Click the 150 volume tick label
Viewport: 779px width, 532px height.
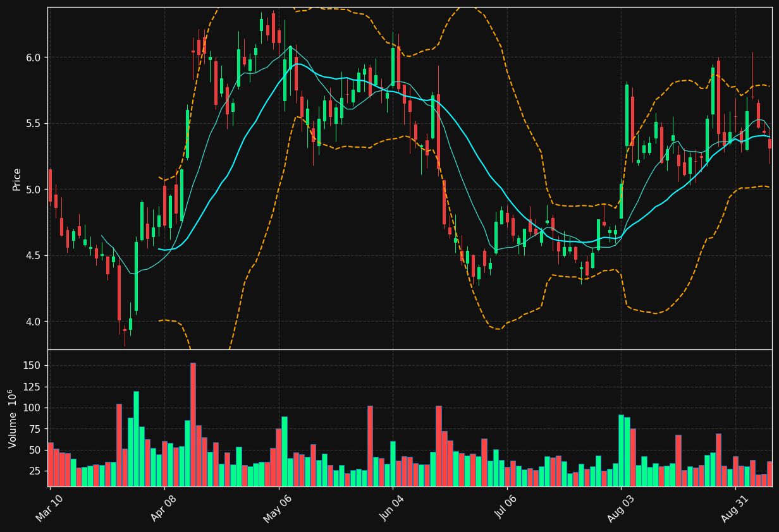(33, 366)
